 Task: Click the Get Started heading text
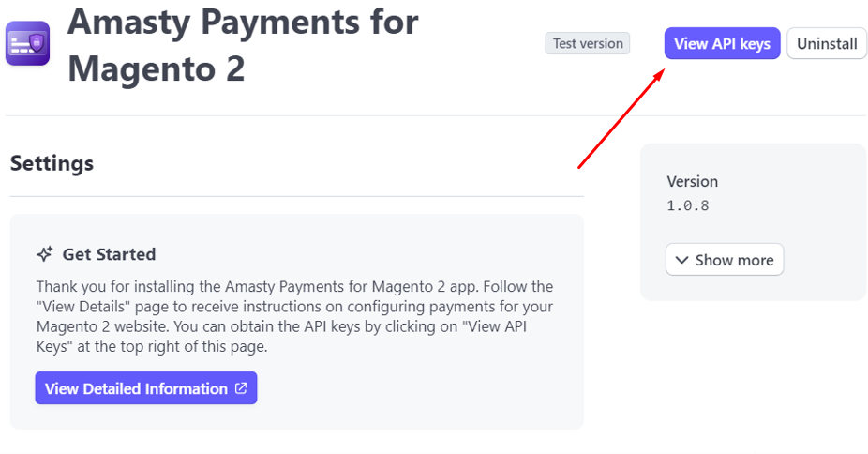click(109, 254)
